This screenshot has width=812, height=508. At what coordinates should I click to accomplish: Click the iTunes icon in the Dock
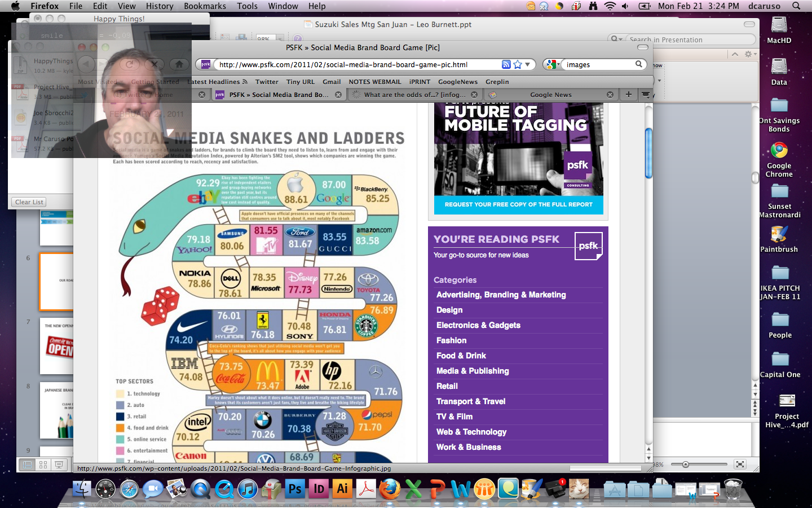tap(248, 489)
